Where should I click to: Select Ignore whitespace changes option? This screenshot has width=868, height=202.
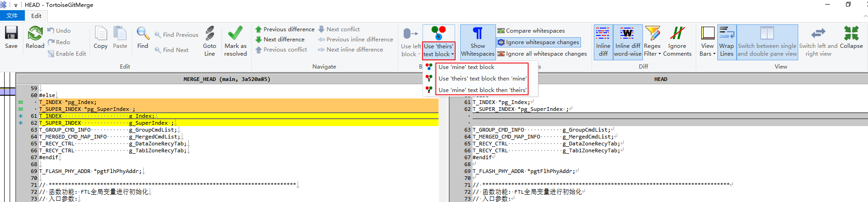click(538, 42)
